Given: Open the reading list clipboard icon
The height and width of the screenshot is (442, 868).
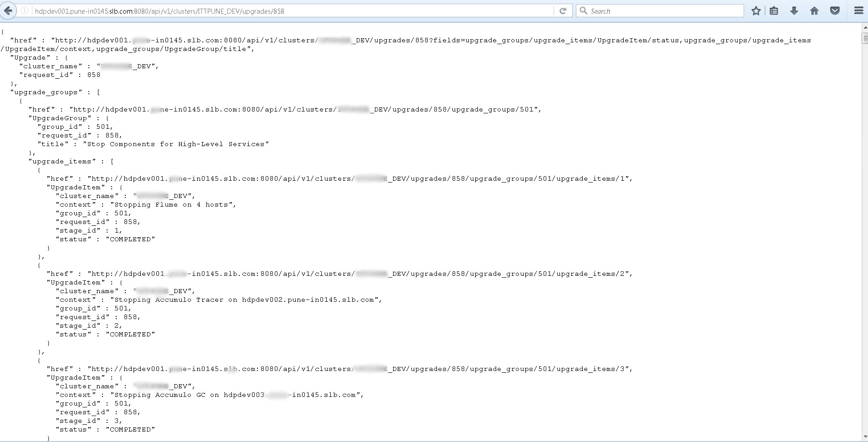Looking at the screenshot, I should click(x=774, y=10).
